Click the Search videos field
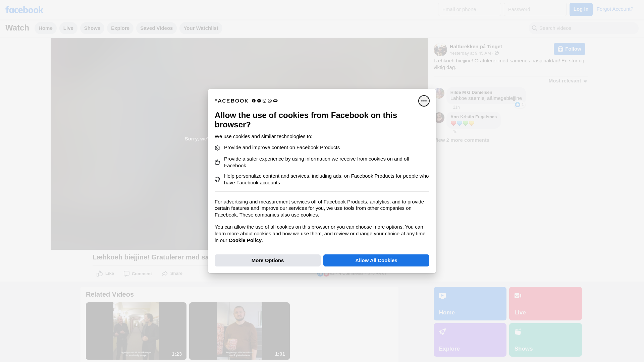 coord(584,28)
